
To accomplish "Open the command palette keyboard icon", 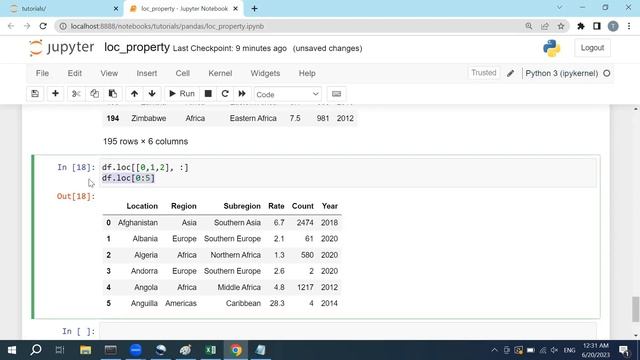I will coord(336,94).
